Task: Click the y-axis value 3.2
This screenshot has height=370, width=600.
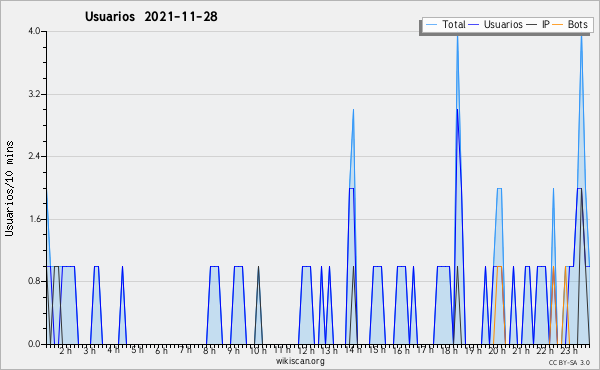Action: click(x=34, y=94)
